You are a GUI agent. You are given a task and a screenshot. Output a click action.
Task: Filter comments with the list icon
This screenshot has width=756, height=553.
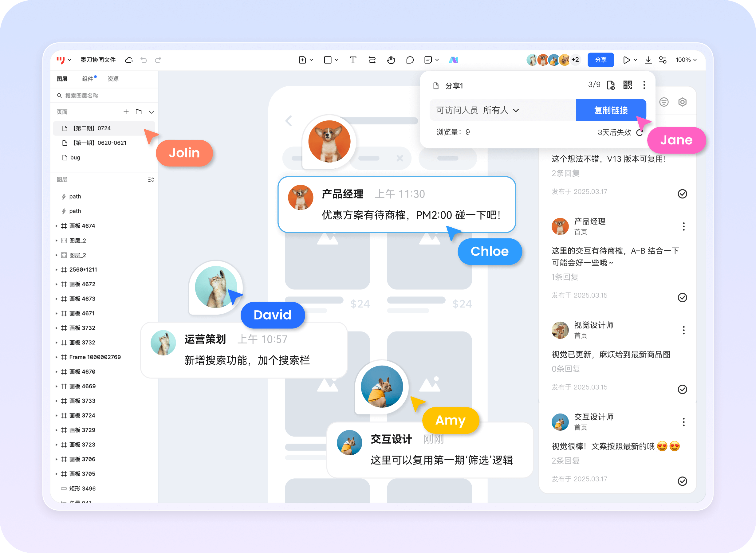[x=664, y=102]
